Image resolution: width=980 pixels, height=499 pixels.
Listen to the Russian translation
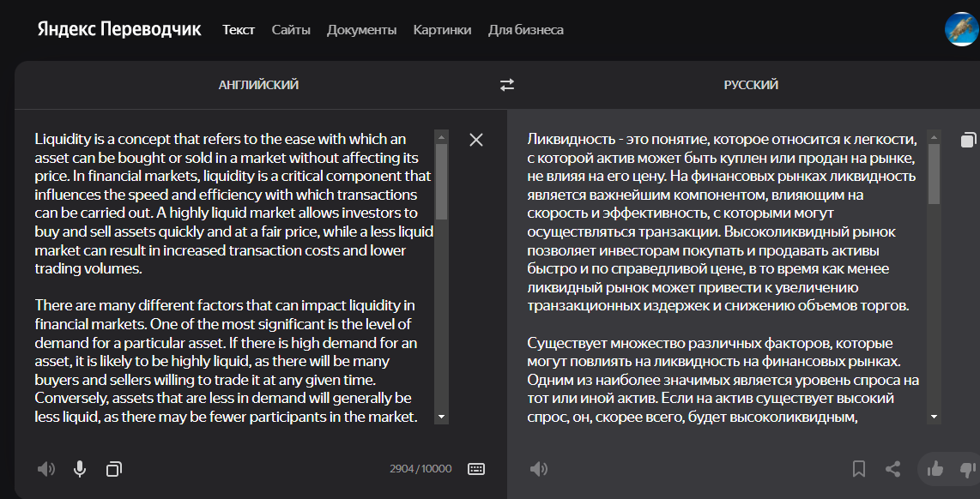tap(538, 468)
